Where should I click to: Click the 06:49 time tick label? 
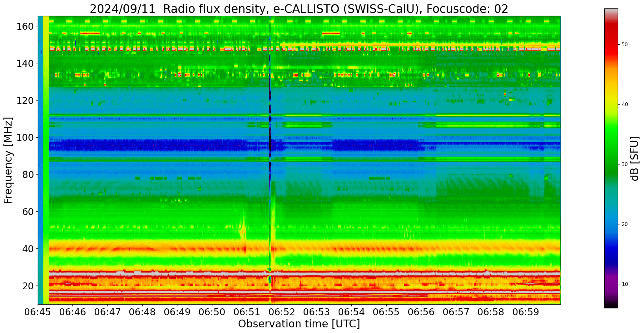[x=177, y=312]
